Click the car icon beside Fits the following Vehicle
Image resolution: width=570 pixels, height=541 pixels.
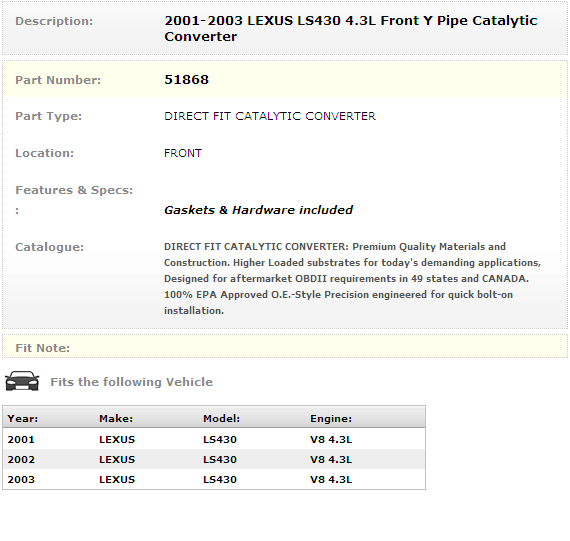(22, 381)
